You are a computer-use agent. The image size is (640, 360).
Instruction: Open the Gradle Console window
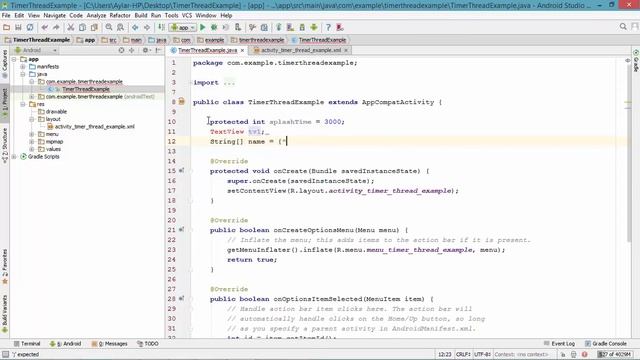pos(606,344)
